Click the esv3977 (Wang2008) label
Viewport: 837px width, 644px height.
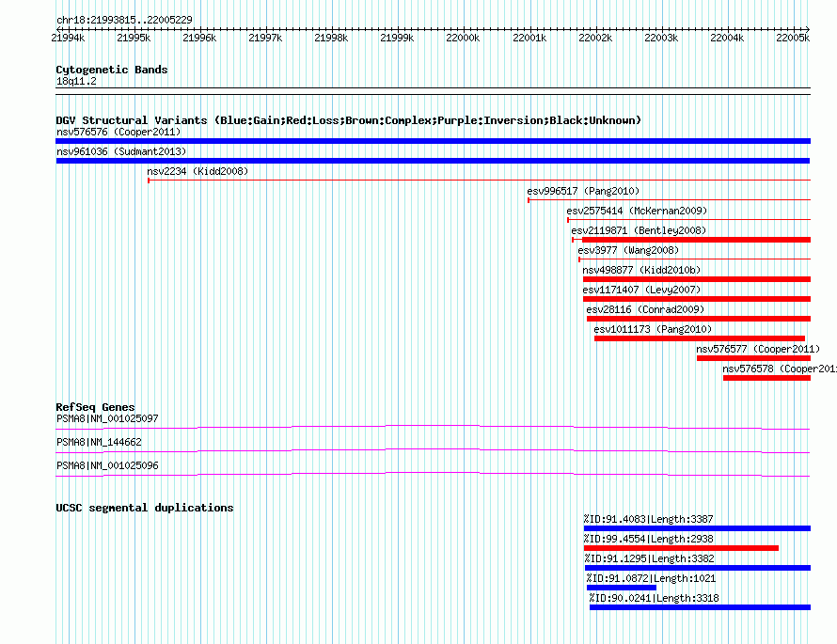point(628,250)
